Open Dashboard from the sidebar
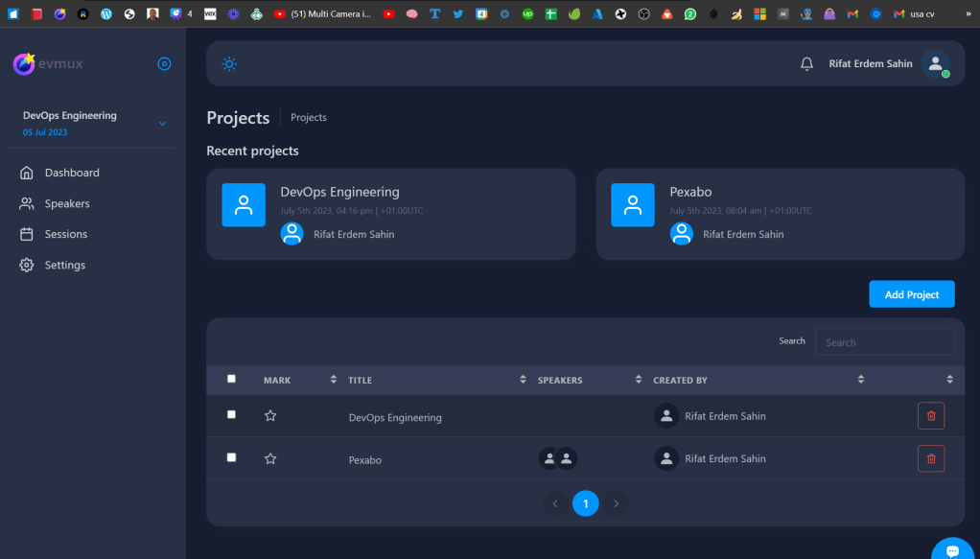Image resolution: width=980 pixels, height=559 pixels. click(x=72, y=173)
